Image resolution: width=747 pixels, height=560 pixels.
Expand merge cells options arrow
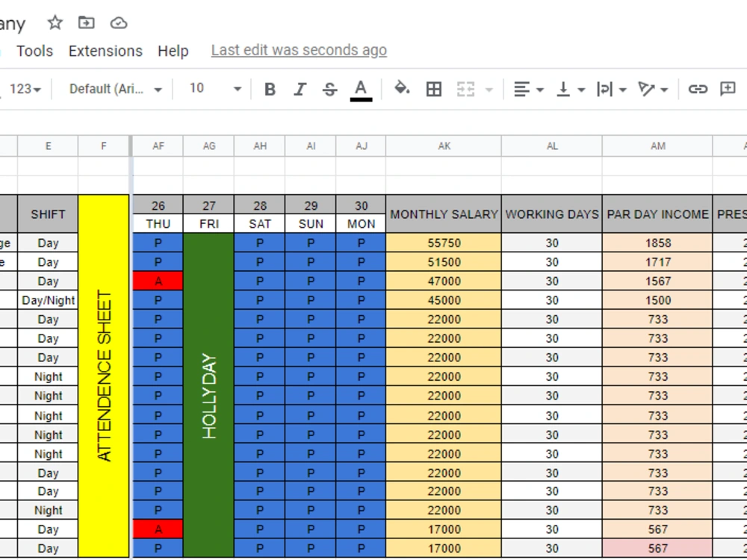(489, 90)
